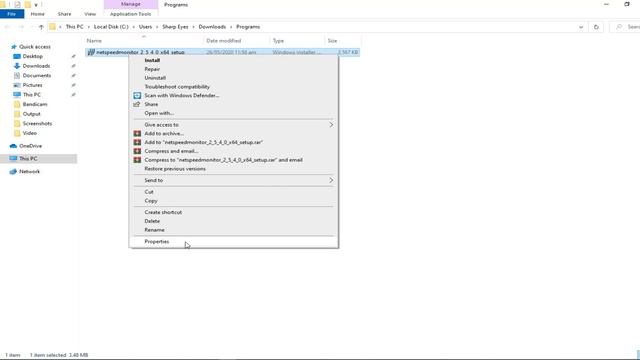Open Desktop in Quick access
The width and height of the screenshot is (640, 360).
[32, 56]
